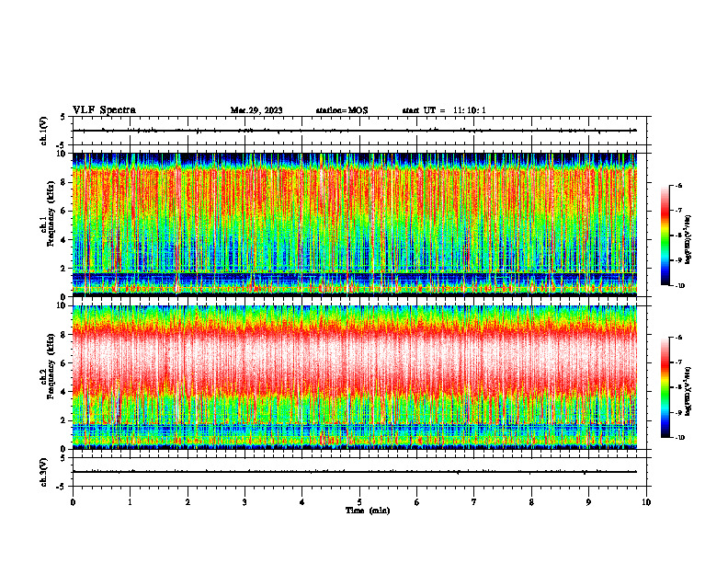Image resolution: width=728 pixels, height=563 pixels.
Task: Click the ch.1 spectrogram color scale bar
Action: [665, 236]
